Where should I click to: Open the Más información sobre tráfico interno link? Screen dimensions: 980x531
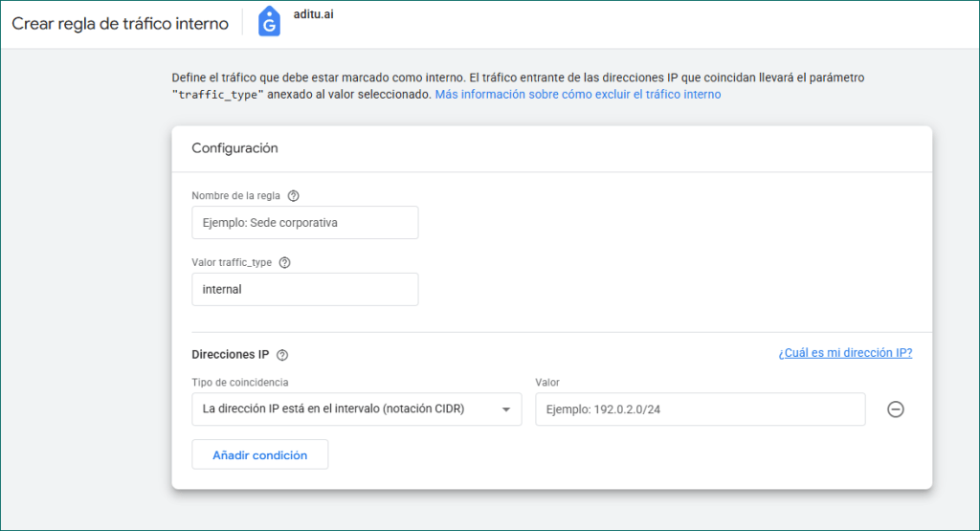(x=578, y=95)
